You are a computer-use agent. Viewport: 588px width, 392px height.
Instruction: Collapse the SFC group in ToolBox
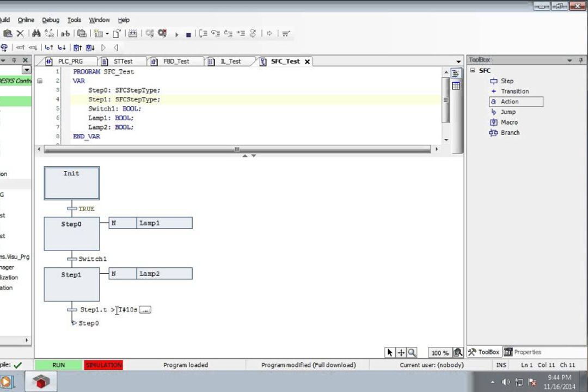click(x=473, y=71)
